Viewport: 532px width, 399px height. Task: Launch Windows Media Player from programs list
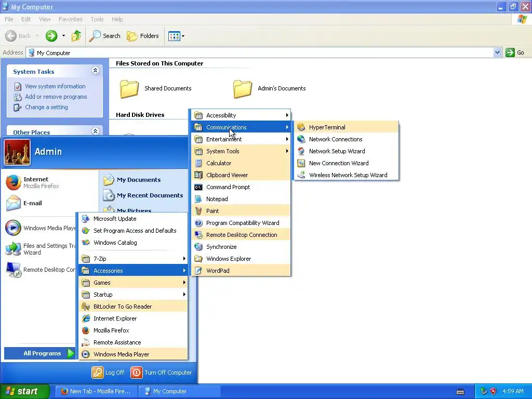tap(133, 354)
